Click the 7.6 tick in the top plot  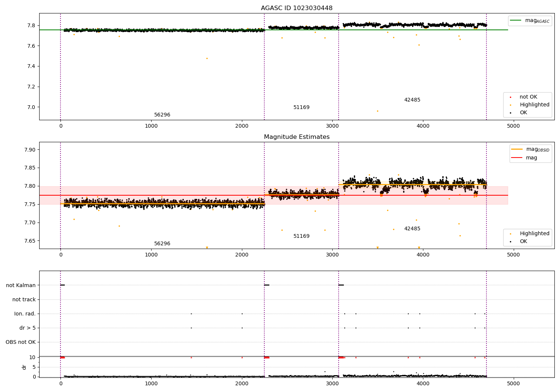31,46
